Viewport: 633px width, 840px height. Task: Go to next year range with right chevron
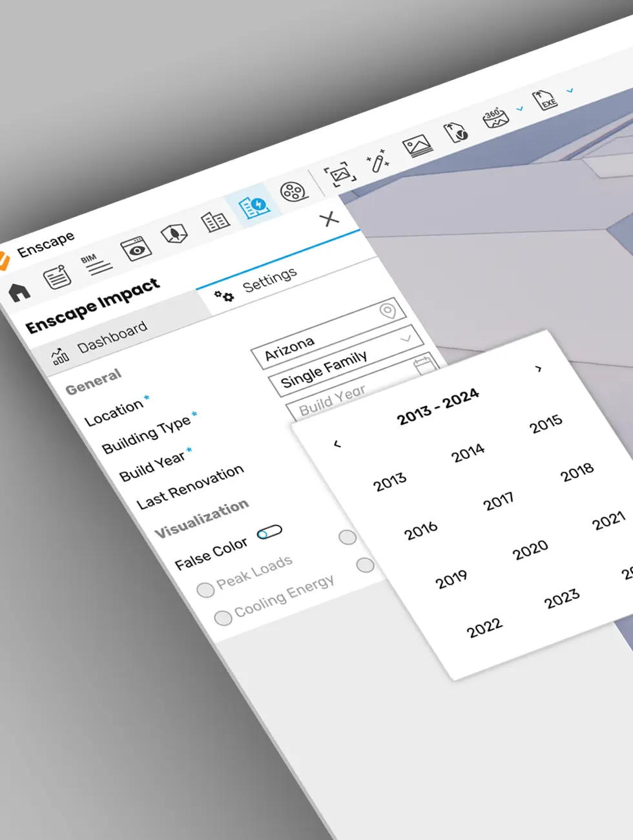coord(539,369)
